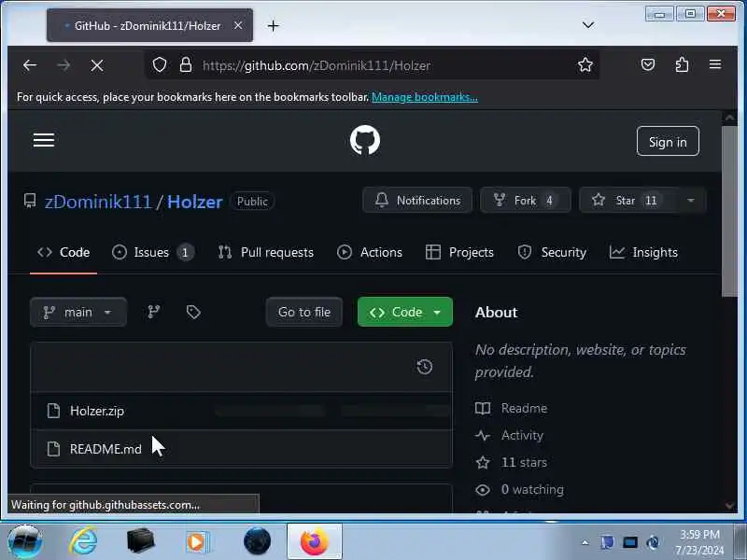
Task: Click the Activity link in About
Action: [522, 435]
